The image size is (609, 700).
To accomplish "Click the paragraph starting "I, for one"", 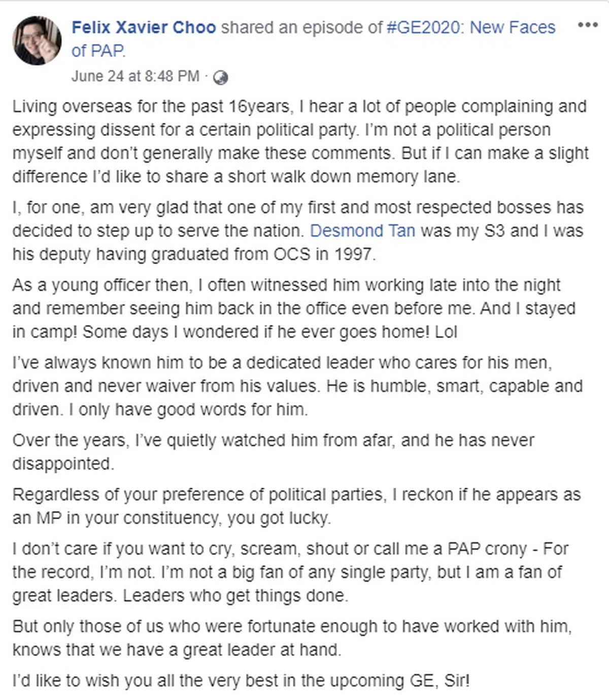I will 297,231.
